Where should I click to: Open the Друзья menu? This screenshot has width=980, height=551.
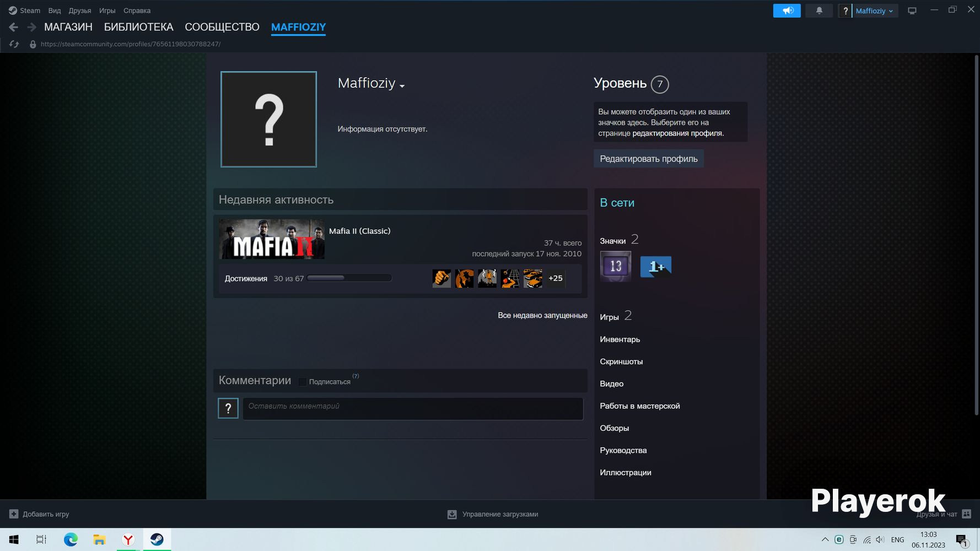(80, 10)
